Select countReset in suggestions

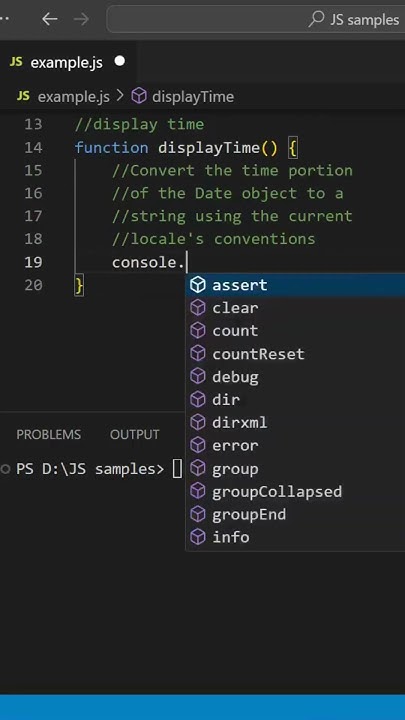click(295, 354)
